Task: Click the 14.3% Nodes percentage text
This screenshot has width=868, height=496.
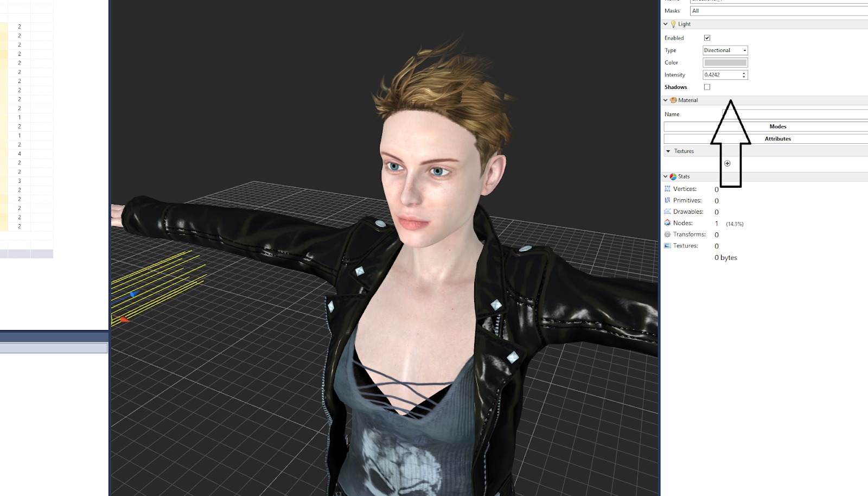Action: (x=735, y=224)
